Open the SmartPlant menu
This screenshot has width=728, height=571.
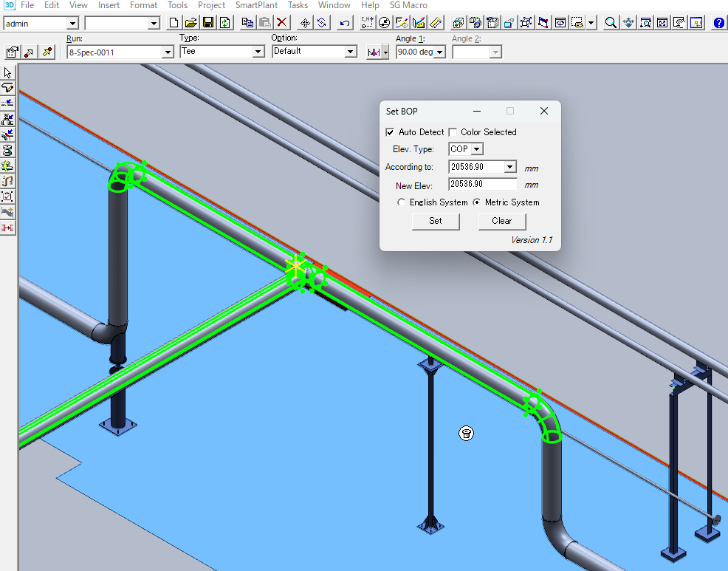point(256,5)
